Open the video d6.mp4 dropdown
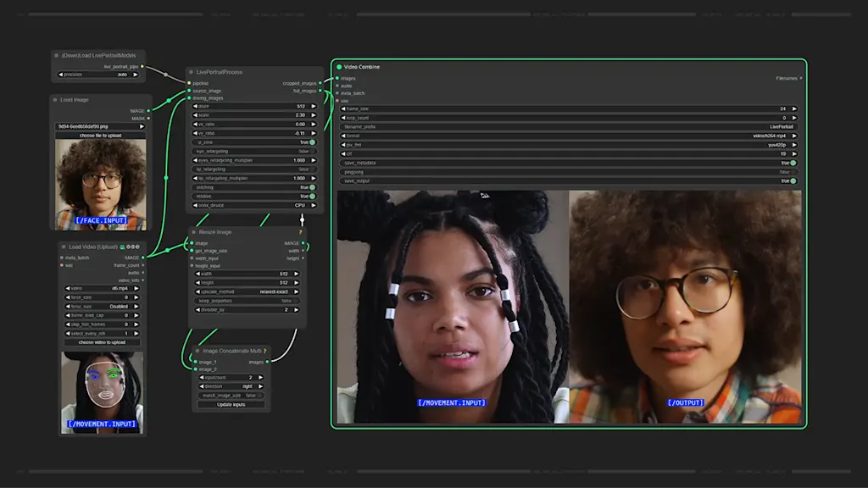The height and width of the screenshot is (488, 868). click(102, 288)
